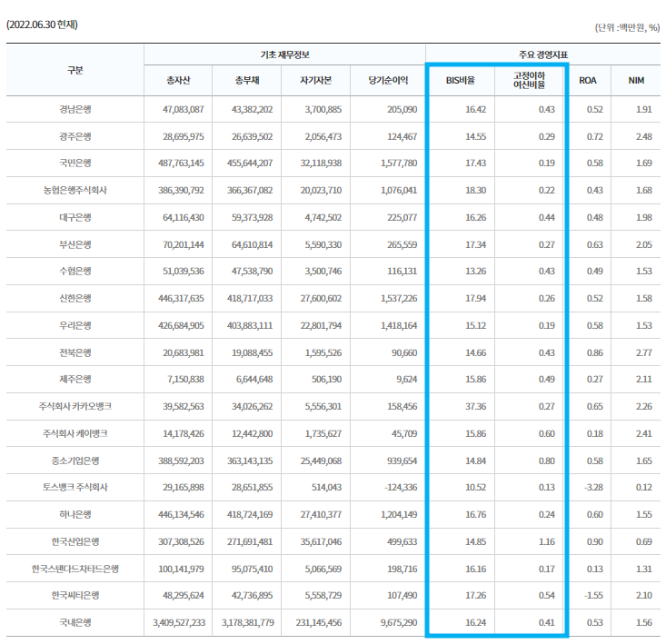Select total assets value 3,409,527,233
Viewport: 666px width, 644px height.
(x=179, y=623)
